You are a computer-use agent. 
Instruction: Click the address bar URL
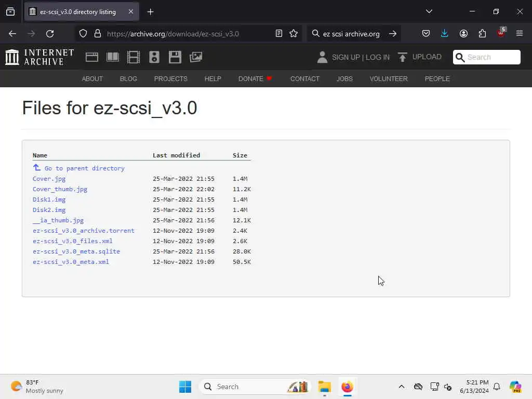(x=172, y=34)
